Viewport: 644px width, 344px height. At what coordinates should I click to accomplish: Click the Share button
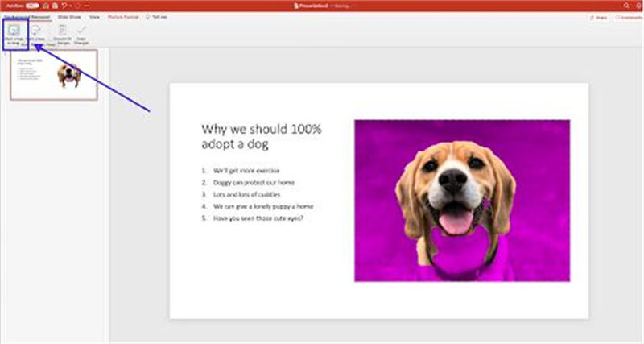[x=598, y=18]
